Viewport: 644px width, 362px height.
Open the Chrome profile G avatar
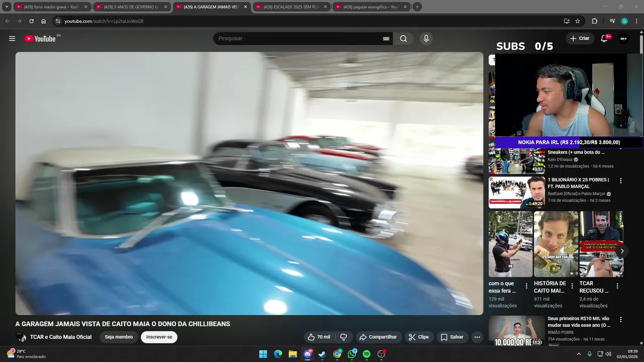coord(624,21)
